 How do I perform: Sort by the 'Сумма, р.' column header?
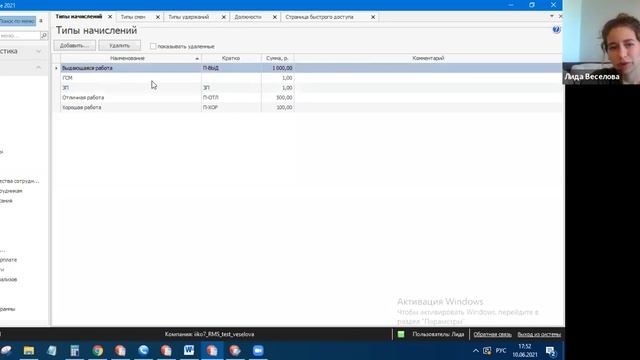[277, 58]
